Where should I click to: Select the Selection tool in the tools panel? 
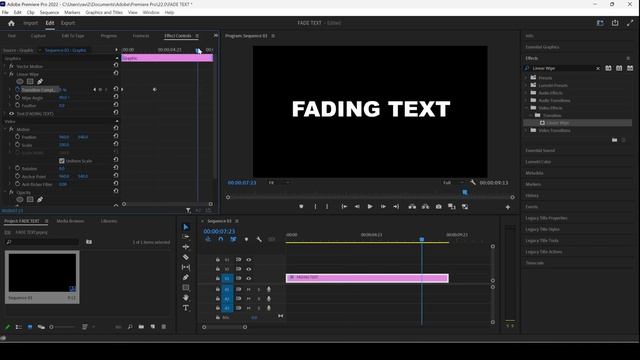pos(186,227)
